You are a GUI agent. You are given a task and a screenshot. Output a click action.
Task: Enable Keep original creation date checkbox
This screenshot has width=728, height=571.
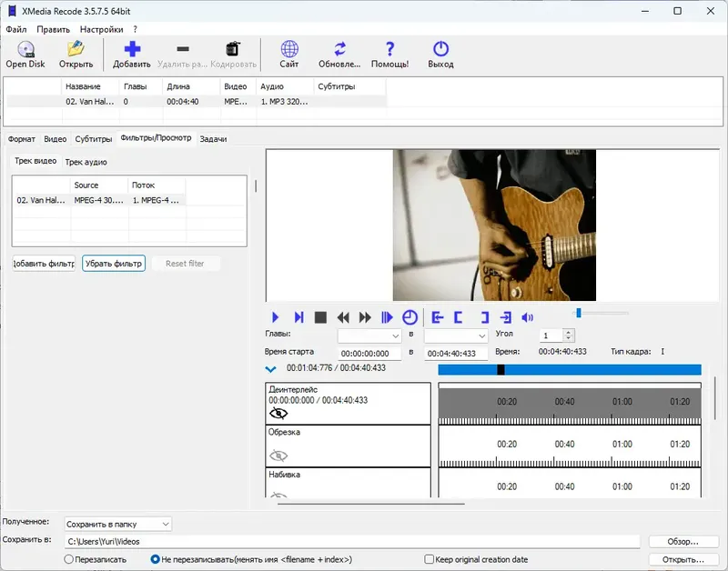(x=430, y=559)
